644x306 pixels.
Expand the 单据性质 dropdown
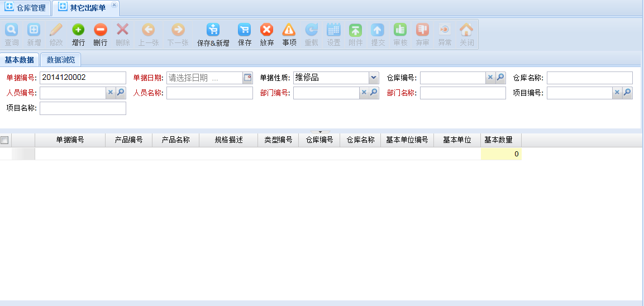click(373, 78)
